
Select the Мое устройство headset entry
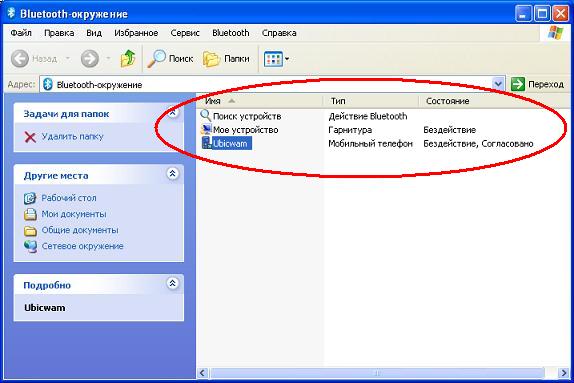point(239,130)
